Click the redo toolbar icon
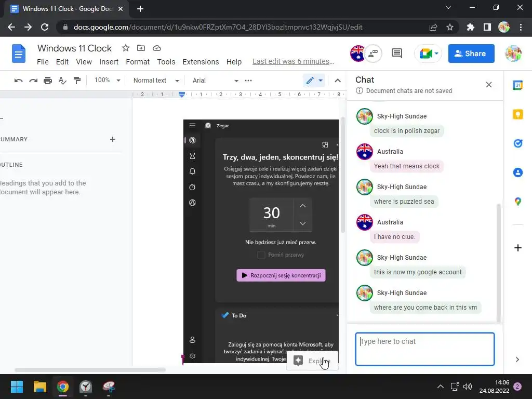 [33, 81]
